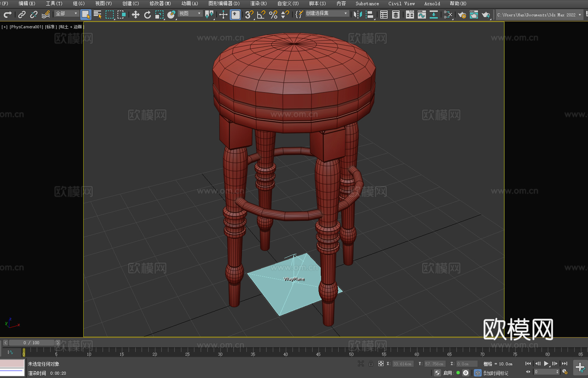Viewport: 588px width, 378px height.
Task: Toggle Isolate Selection icon in status bar
Action: (361, 364)
